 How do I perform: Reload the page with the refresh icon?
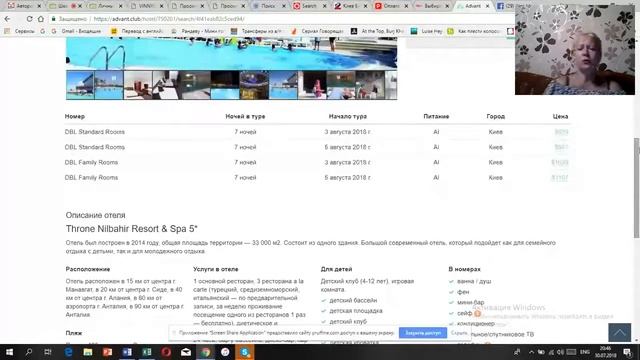29,19
